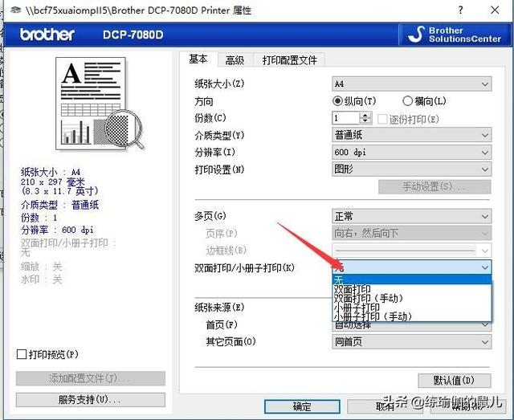
Task: Click the printer icon in title bar
Action: 15,10
